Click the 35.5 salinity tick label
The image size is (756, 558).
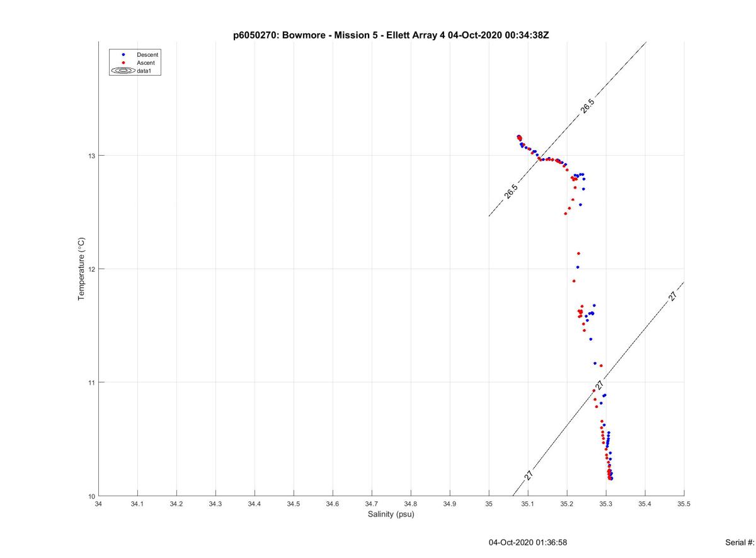click(x=684, y=504)
